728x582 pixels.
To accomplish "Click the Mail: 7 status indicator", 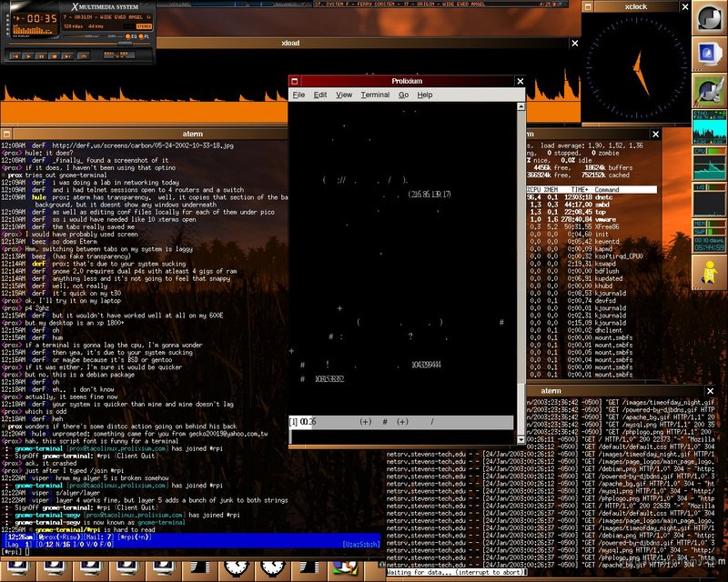I will 99,537.
